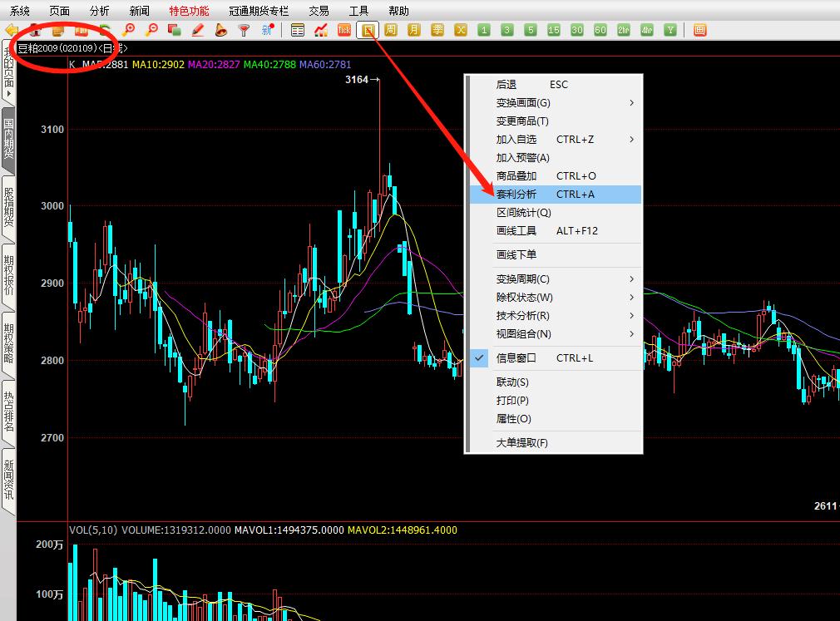Viewport: 840px width, 621px height.
Task: Open the quote list table icon
Action: [x=298, y=30]
